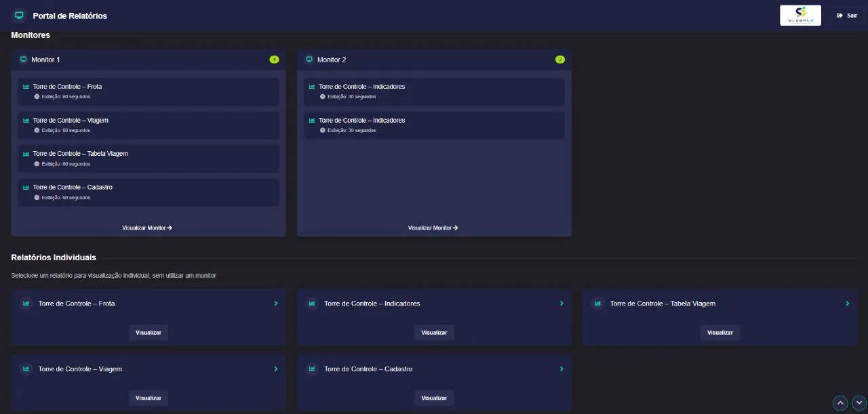Click the company logo thumbnail in the top bar
Screen dimensions: 868x414
[x=800, y=14]
